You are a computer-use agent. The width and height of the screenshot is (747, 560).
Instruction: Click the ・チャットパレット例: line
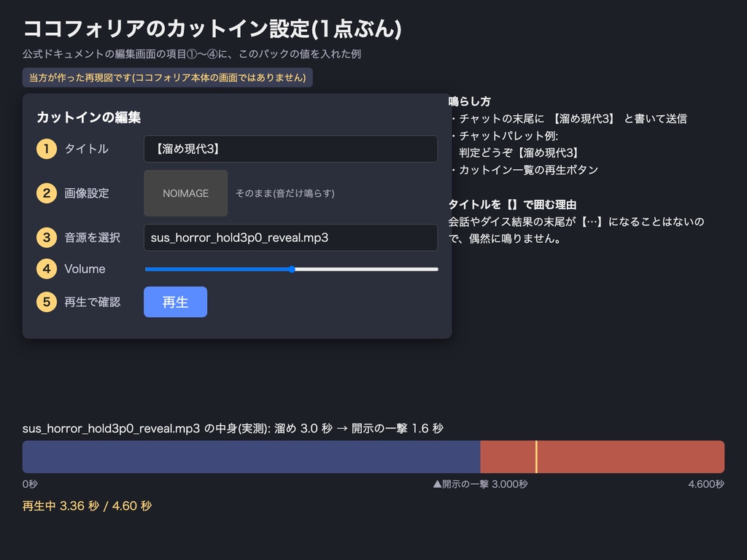[x=503, y=136]
